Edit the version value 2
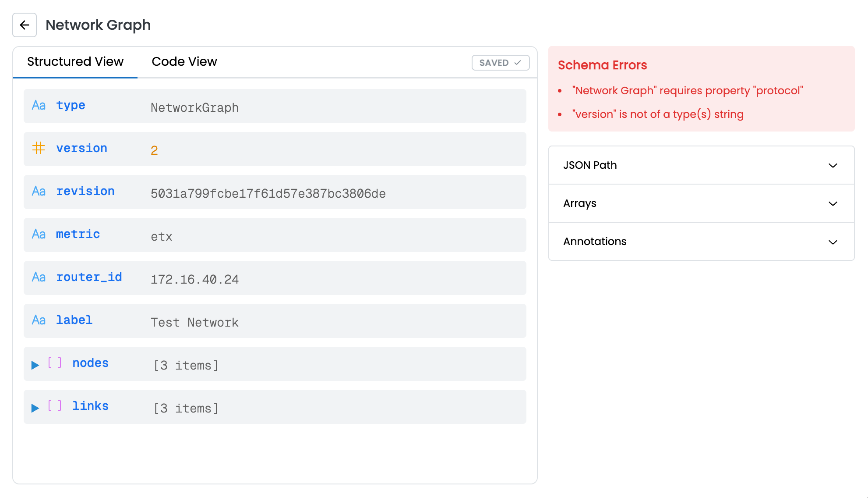This screenshot has width=868, height=498. 154,150
